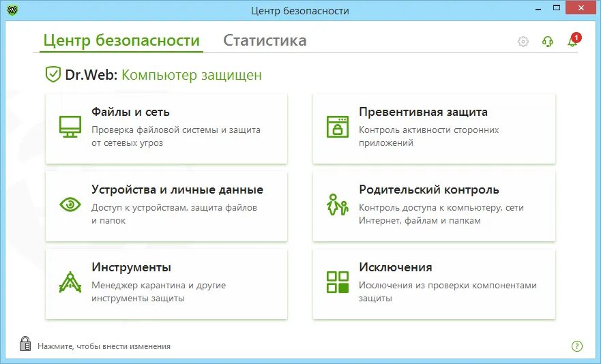
Task: Click 'Контроль доступа к компьютеру' description
Action: (430, 208)
